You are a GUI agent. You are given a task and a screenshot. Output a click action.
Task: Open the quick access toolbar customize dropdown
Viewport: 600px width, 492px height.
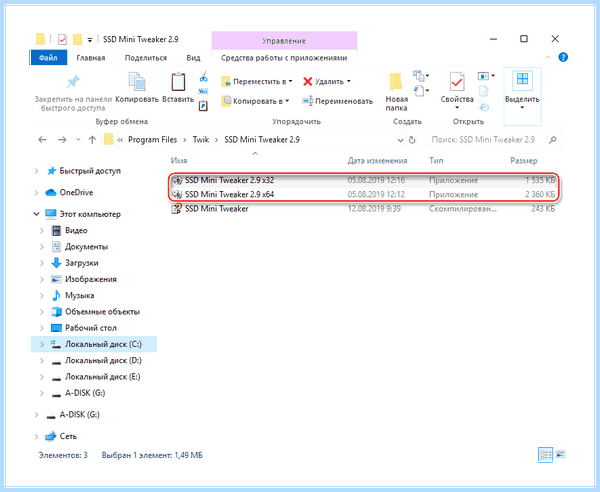(90, 39)
